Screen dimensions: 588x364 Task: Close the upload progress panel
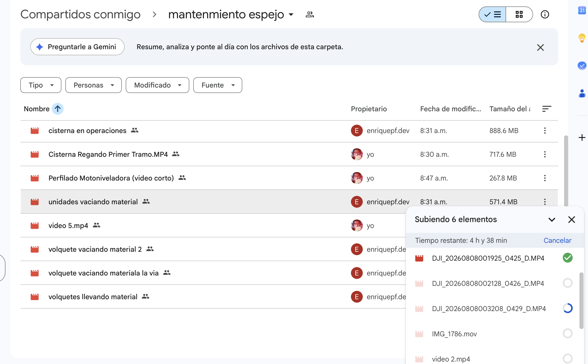click(572, 219)
